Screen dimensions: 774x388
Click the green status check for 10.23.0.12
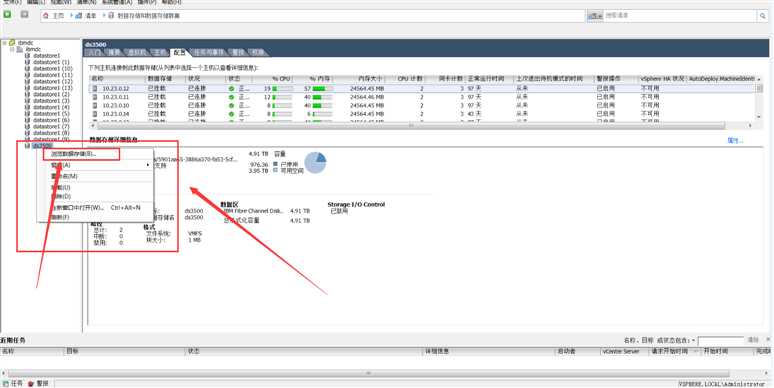tap(232, 89)
